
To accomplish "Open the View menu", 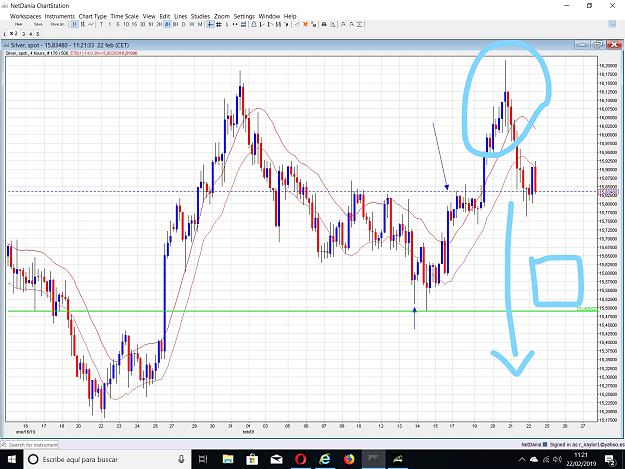I will click(149, 16).
